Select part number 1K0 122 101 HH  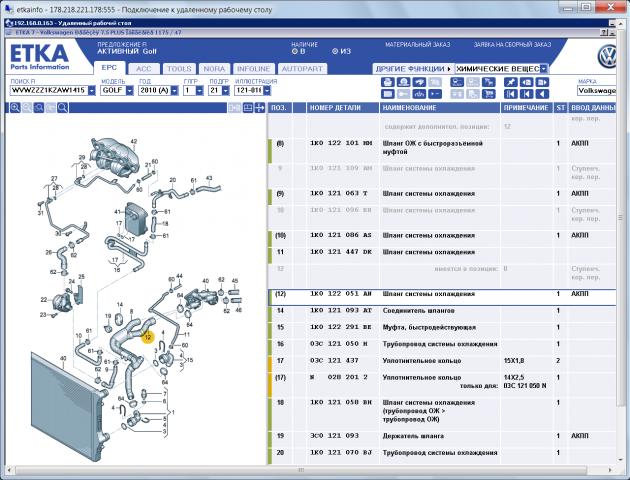point(341,143)
